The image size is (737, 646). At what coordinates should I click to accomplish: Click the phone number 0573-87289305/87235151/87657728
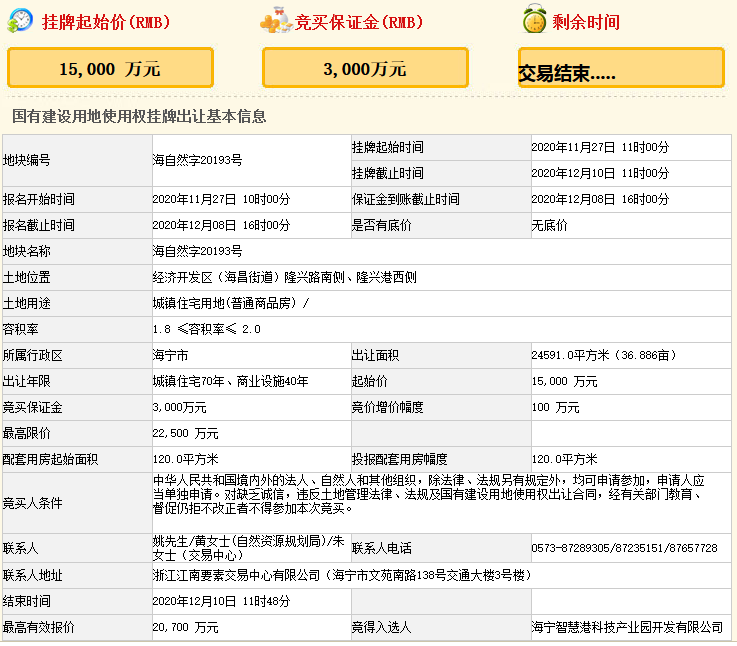[x=624, y=548]
